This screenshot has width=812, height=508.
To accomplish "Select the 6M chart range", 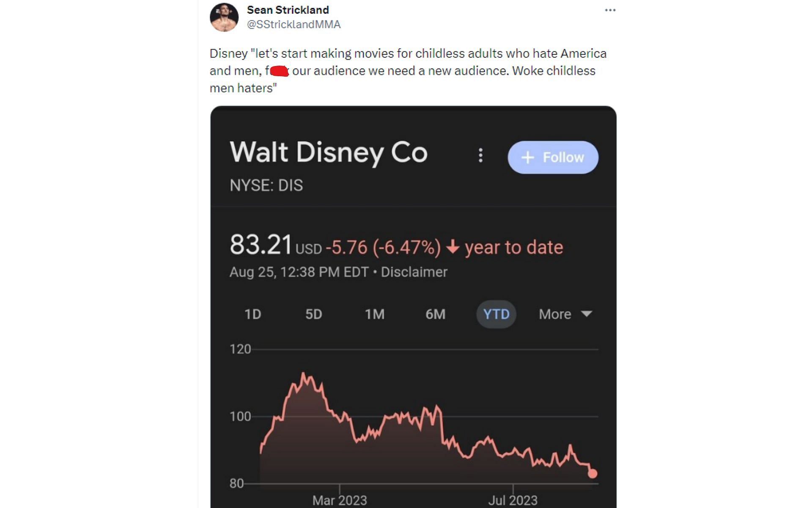I will click(435, 314).
